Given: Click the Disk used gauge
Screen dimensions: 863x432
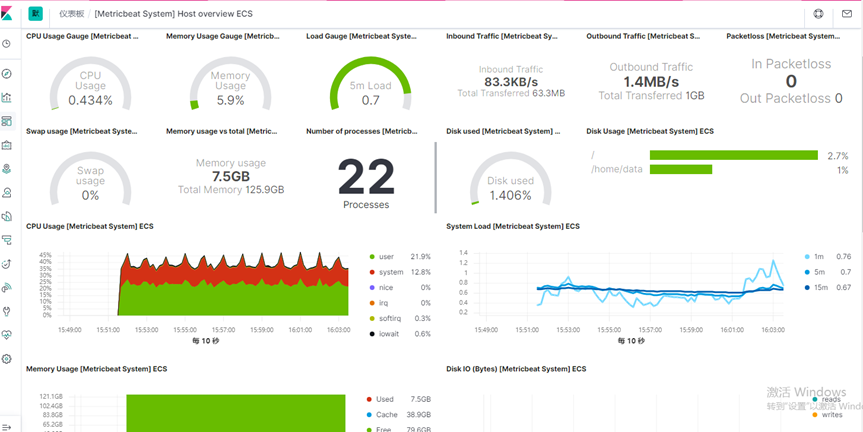Looking at the screenshot, I should point(510,178).
